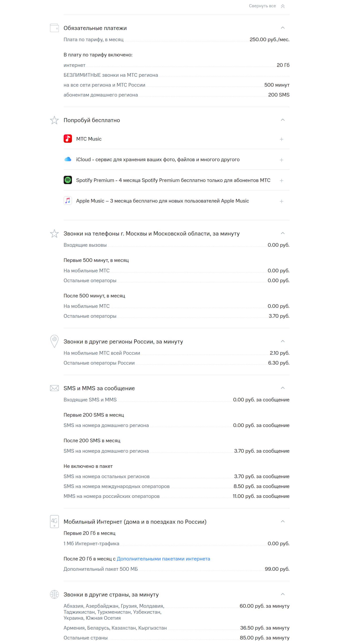
Task: Click the Apple Music icon
Action: (68, 201)
